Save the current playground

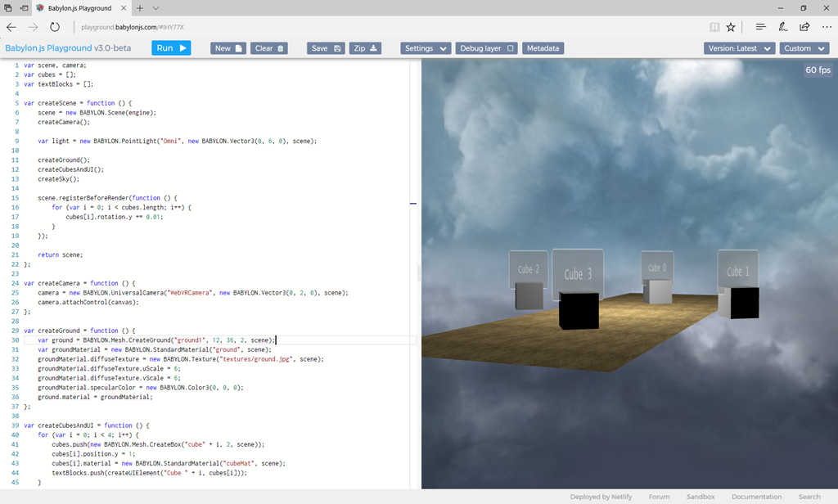click(x=326, y=48)
